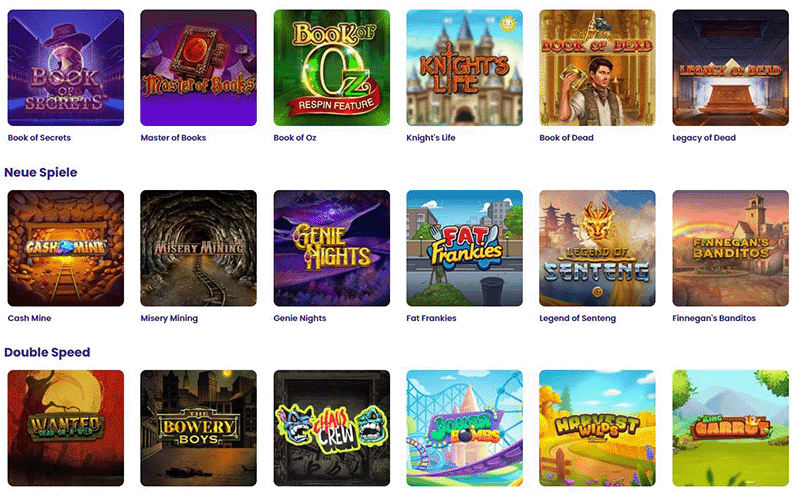Click the Harvest Wilds game thumbnail
The height and width of the screenshot is (500, 800).
(597, 428)
